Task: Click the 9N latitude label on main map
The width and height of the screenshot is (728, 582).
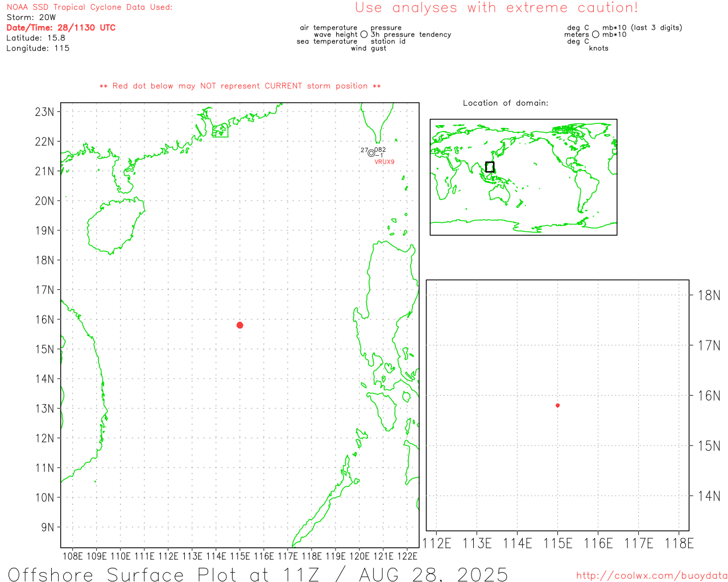Action: click(48, 527)
